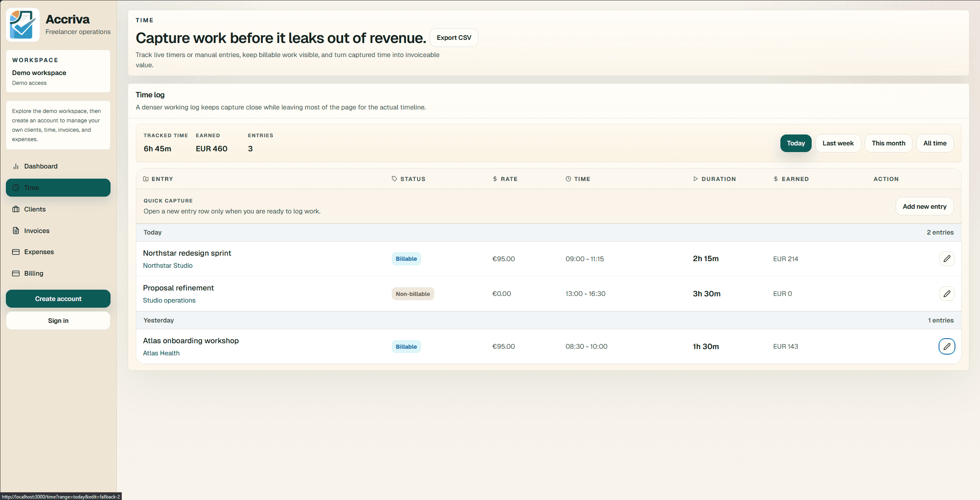The height and width of the screenshot is (500, 980).
Task: Open the Time section via its clock icon
Action: (x=16, y=187)
